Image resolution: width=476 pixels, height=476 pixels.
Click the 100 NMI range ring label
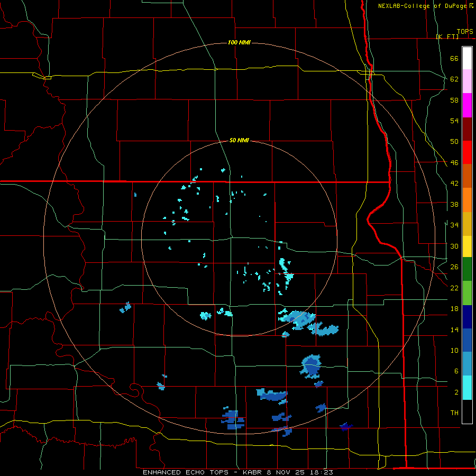click(x=239, y=42)
